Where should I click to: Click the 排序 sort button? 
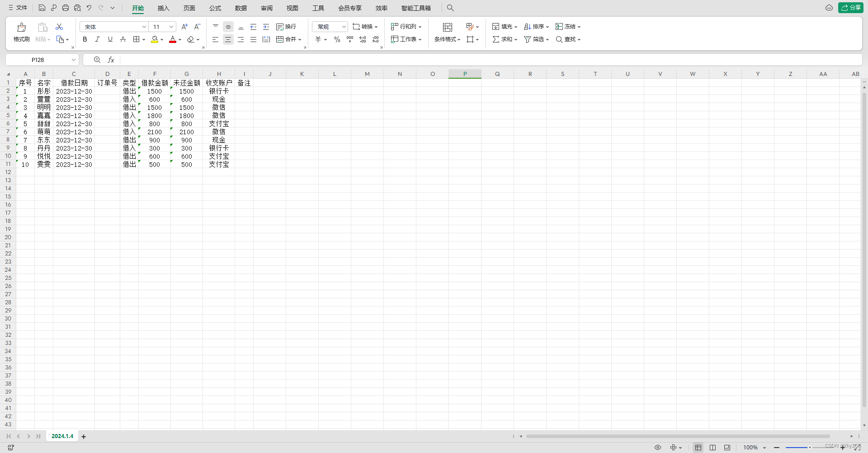click(536, 27)
